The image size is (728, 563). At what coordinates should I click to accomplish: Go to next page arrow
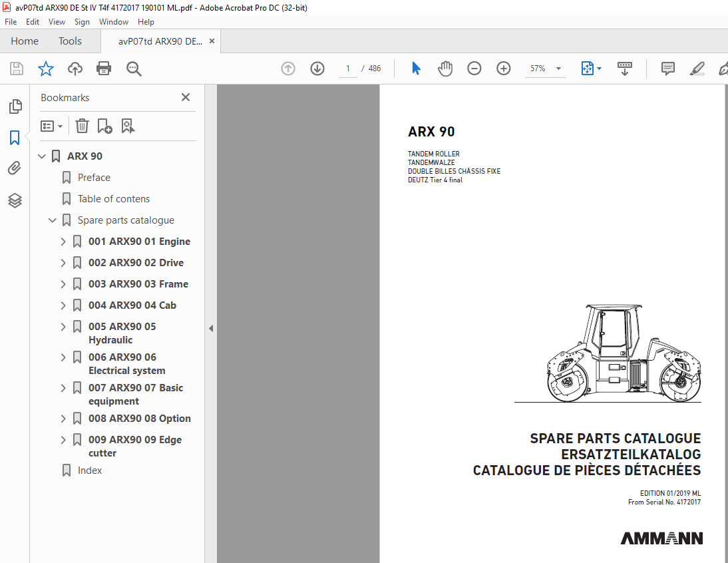tap(317, 69)
